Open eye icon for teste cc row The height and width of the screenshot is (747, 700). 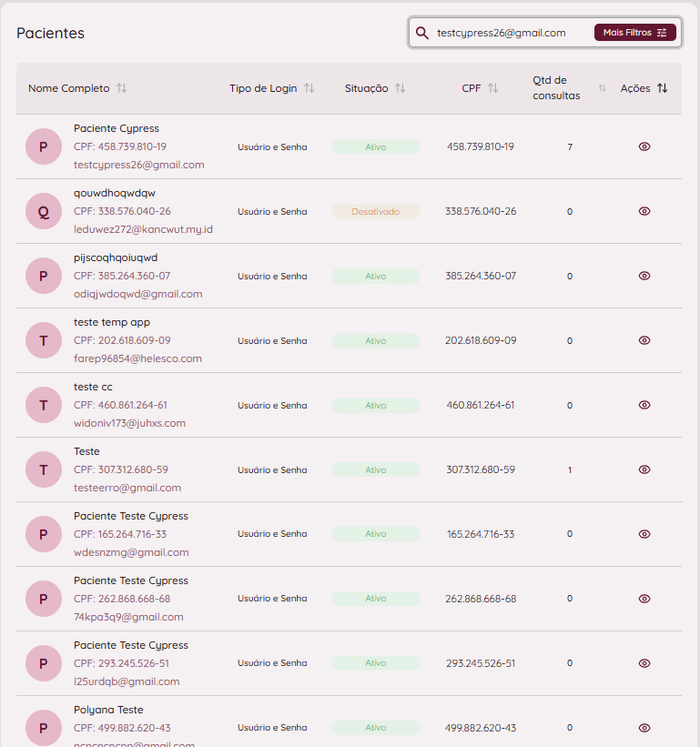pyautogui.click(x=644, y=405)
